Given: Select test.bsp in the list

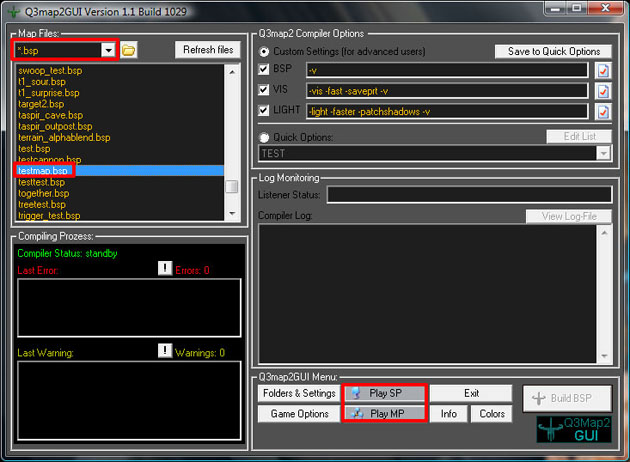Looking at the screenshot, I should pos(34,149).
